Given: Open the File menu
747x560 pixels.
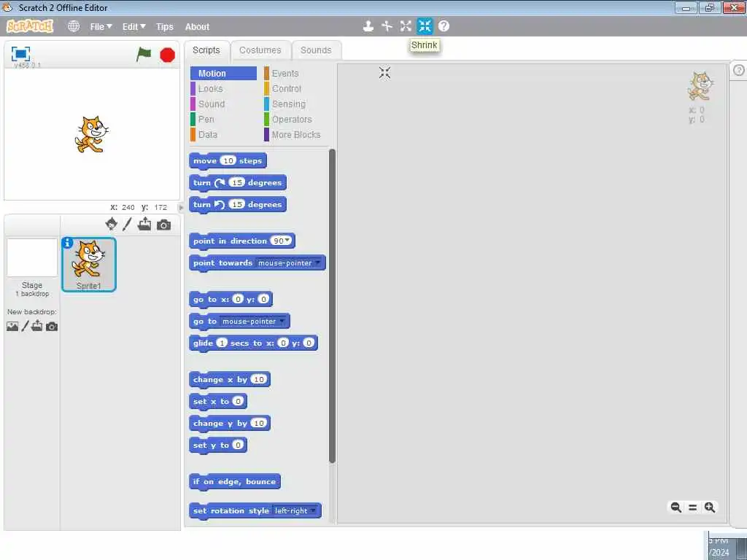Looking at the screenshot, I should coord(101,27).
